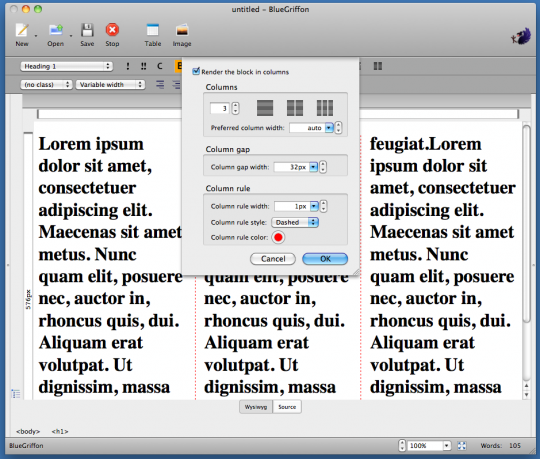Click the New document icon
The width and height of the screenshot is (540, 459).
point(22,31)
